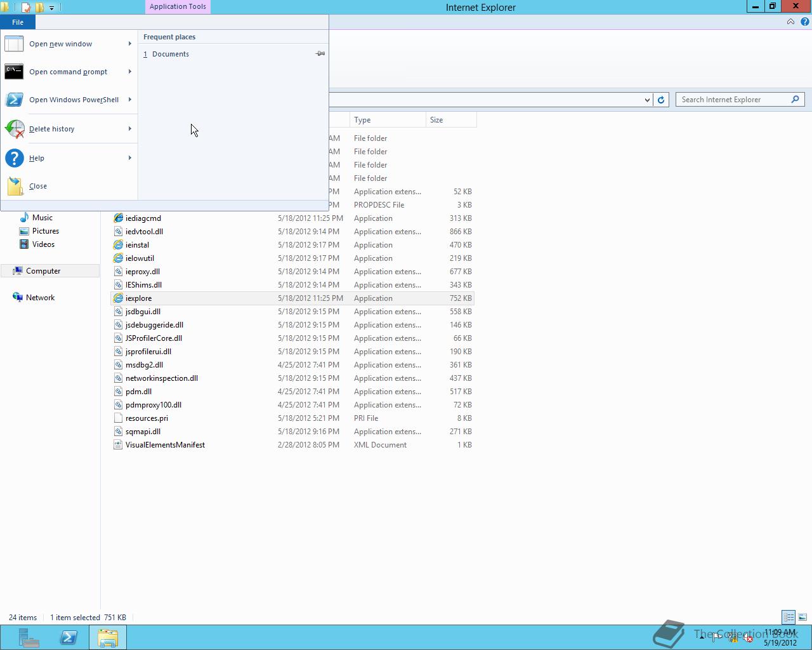Screen dimensions: 812x650
Task: Open Server Manager from the taskbar
Action: pos(29,637)
